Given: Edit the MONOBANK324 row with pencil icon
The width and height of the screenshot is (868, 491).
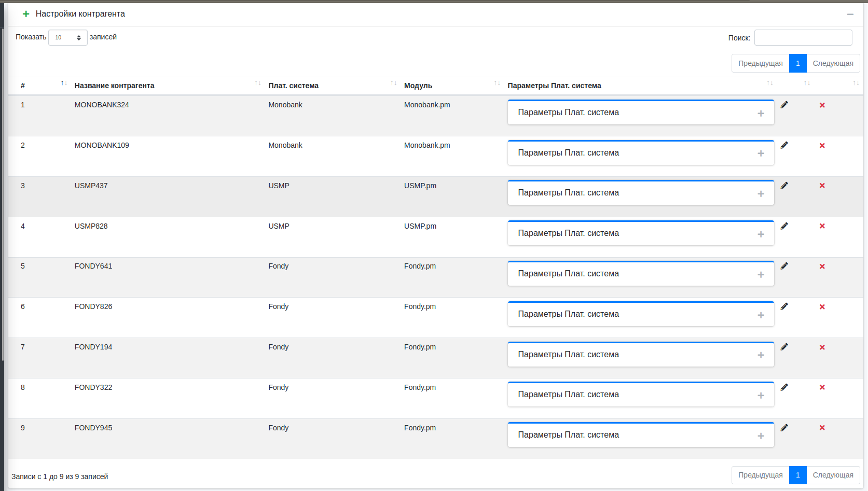Looking at the screenshot, I should [784, 105].
